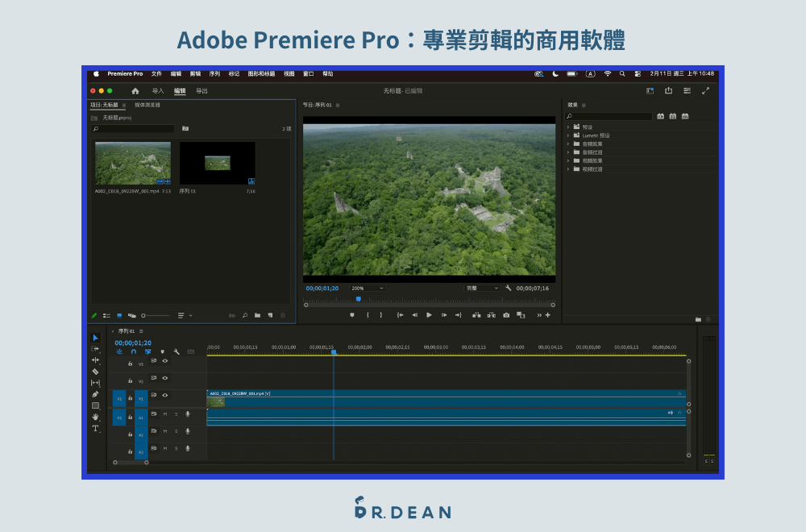Image resolution: width=806 pixels, height=532 pixels.
Task: Open Quick Export share icon
Action: [669, 90]
